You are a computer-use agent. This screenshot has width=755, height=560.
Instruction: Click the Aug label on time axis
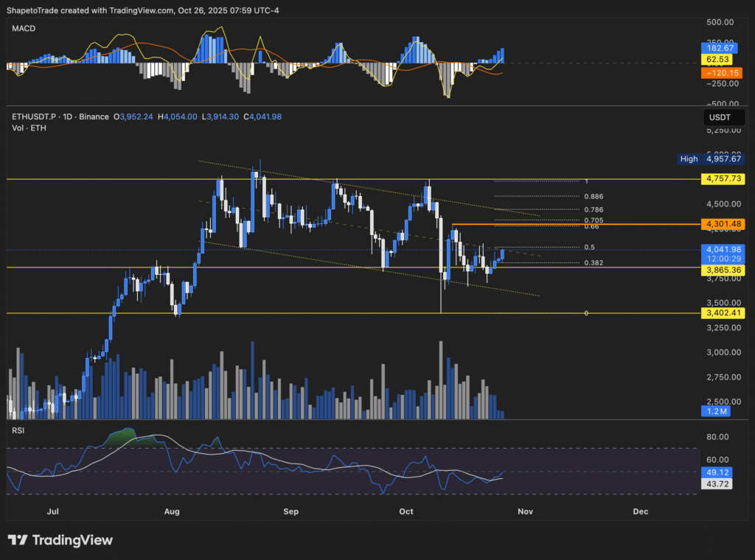click(172, 510)
